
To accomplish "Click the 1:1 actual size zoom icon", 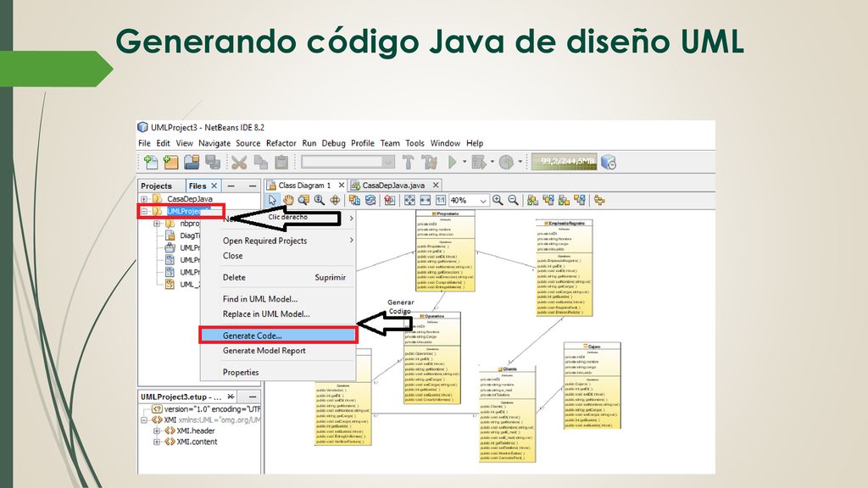I will coord(441,200).
